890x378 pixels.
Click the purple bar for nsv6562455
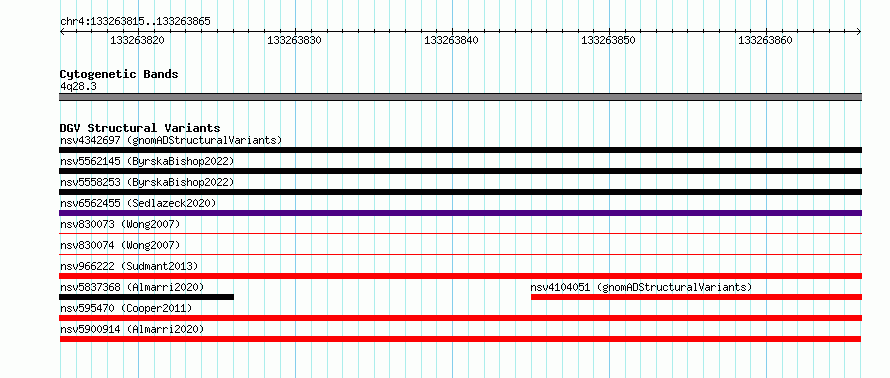(x=460, y=213)
